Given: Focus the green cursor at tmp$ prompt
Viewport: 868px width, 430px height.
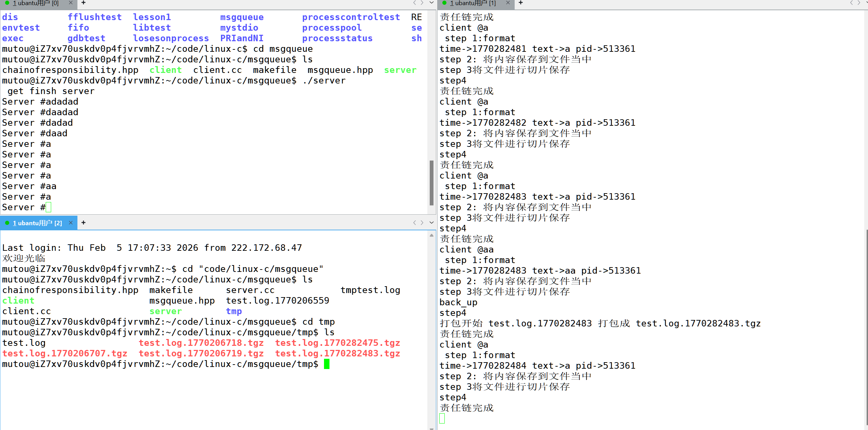Looking at the screenshot, I should click(327, 364).
